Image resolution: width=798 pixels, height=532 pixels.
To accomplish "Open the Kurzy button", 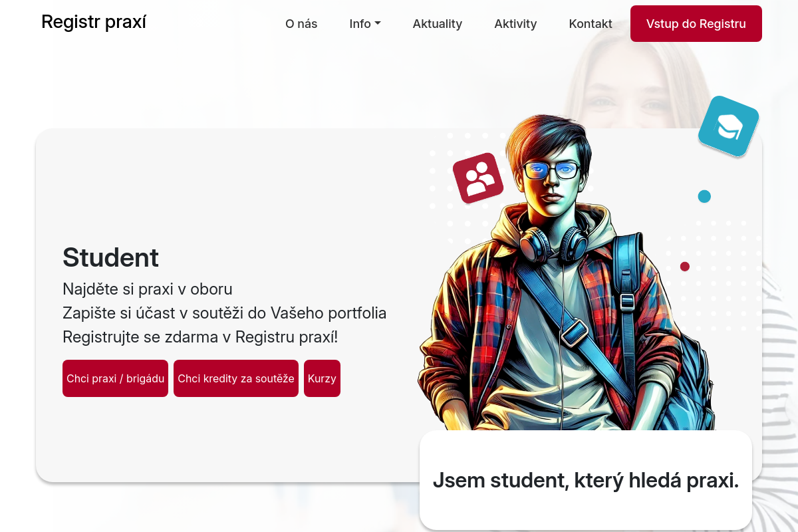I will pyautogui.click(x=322, y=378).
